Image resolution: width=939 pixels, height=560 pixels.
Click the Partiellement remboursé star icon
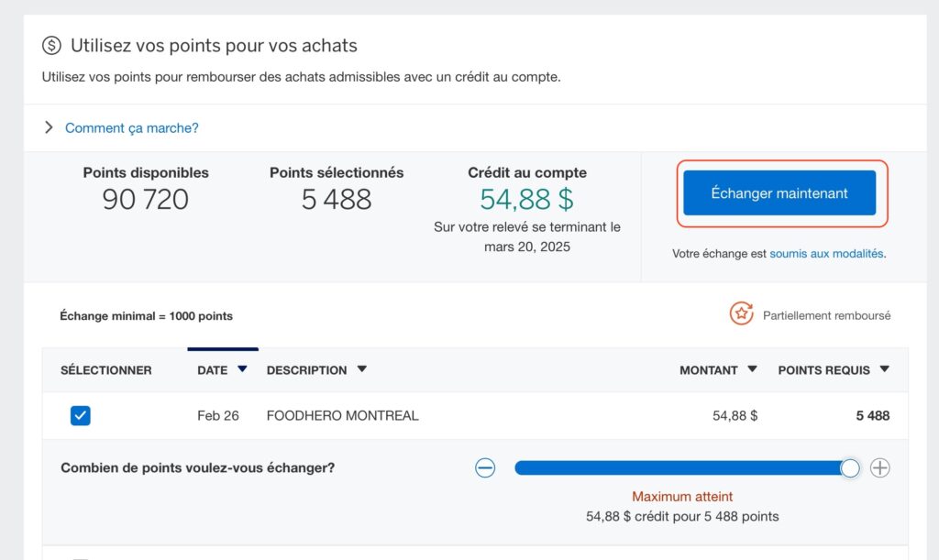tap(741, 314)
